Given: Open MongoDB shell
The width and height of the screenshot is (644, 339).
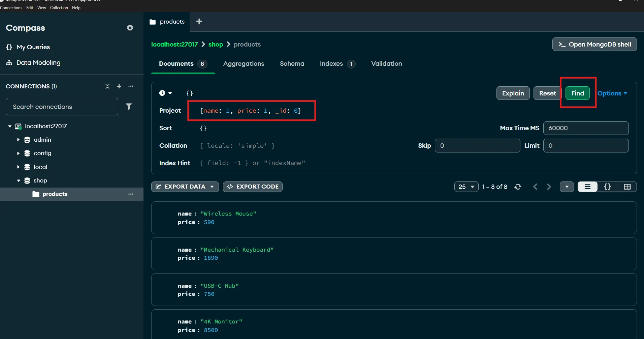Looking at the screenshot, I should tap(594, 44).
